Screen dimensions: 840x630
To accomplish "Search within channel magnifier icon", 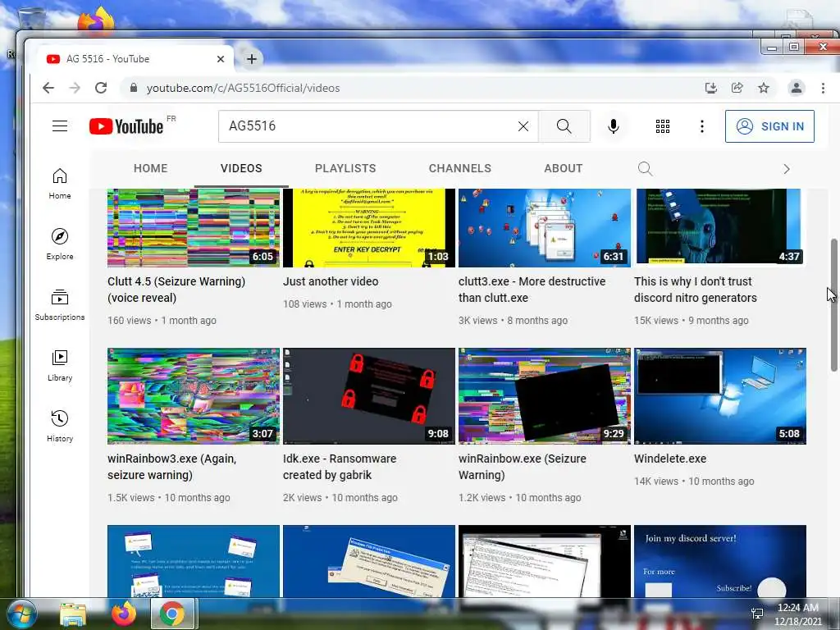I will [x=645, y=169].
